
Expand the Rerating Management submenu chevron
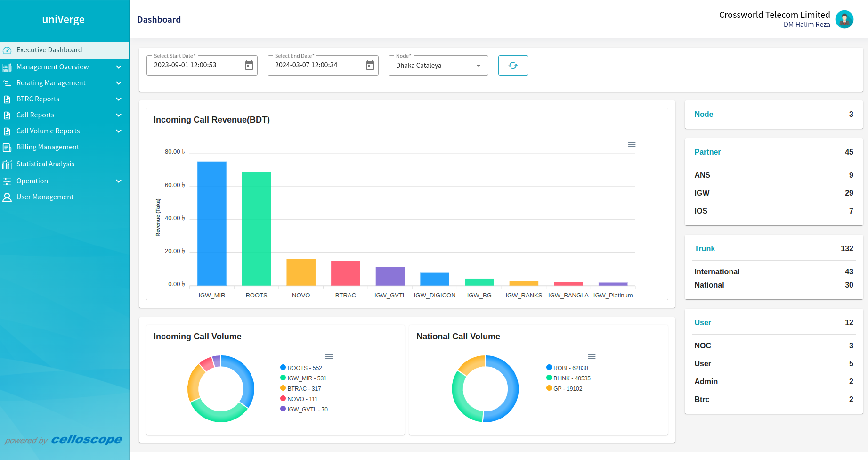click(x=119, y=83)
